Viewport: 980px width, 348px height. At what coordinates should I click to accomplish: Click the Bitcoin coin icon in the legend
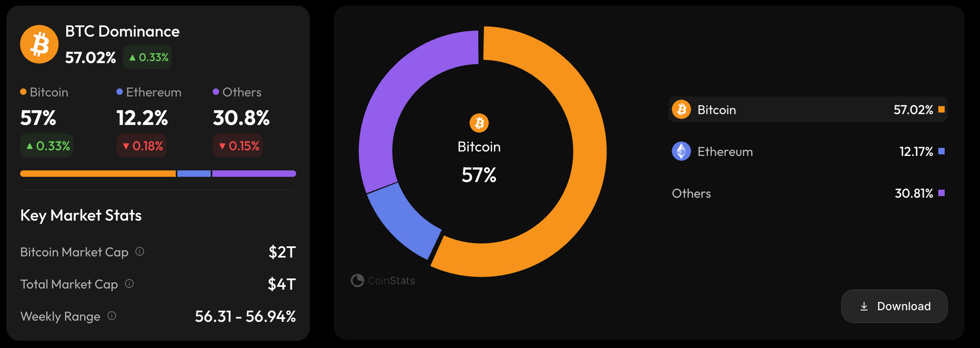[681, 109]
